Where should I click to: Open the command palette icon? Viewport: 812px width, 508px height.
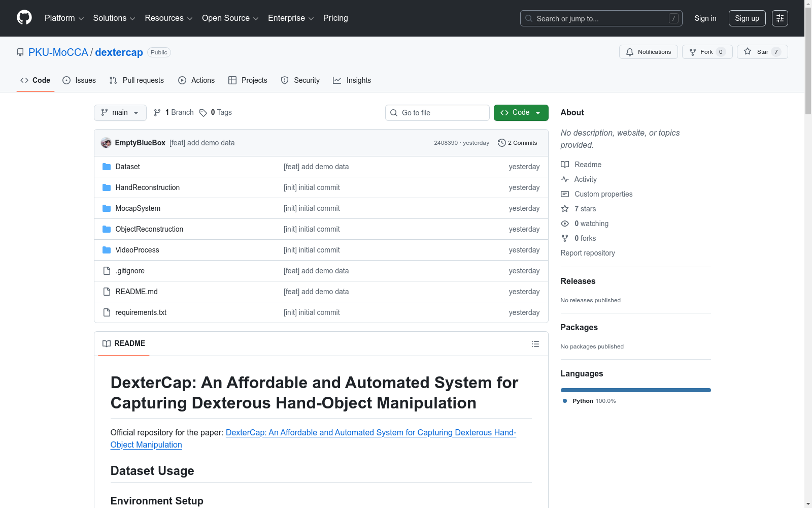click(x=780, y=18)
